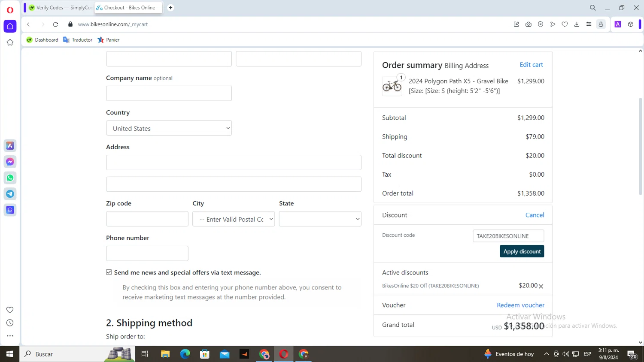
Task: Focus the Phone number field
Action: [x=147, y=253]
